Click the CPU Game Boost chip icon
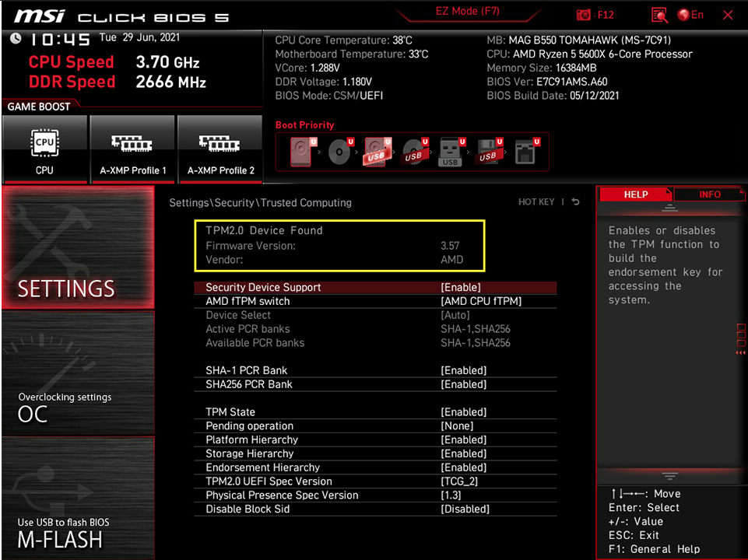The image size is (748, 560). click(x=44, y=143)
